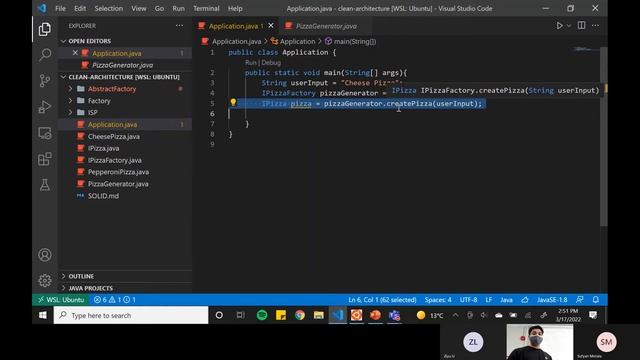
Task: Open the Remote Explorer view
Action: pos(44,133)
